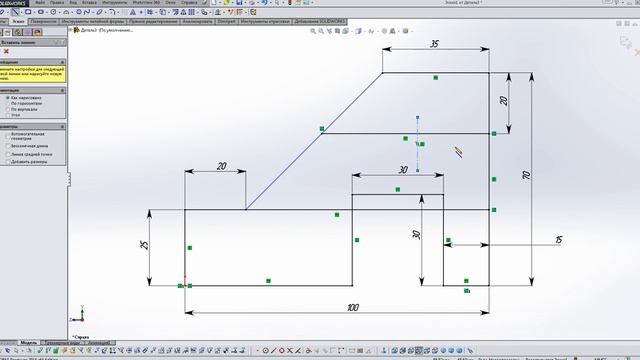Screen dimensions: 640x360
Task: Open the Display Style icon
Action: click(358, 31)
